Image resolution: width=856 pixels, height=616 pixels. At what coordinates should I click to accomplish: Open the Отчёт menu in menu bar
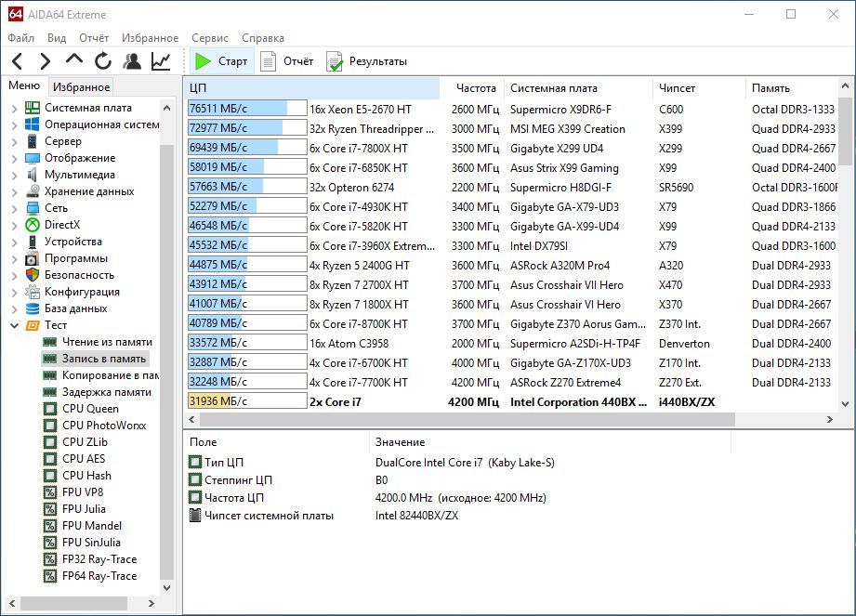click(93, 38)
